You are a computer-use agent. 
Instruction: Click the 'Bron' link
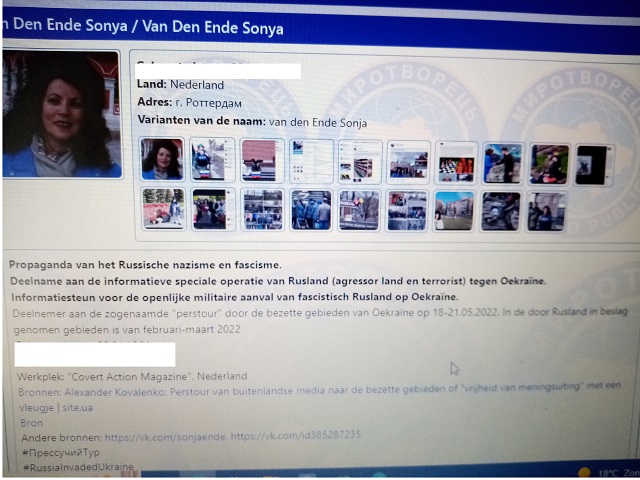tap(31, 423)
